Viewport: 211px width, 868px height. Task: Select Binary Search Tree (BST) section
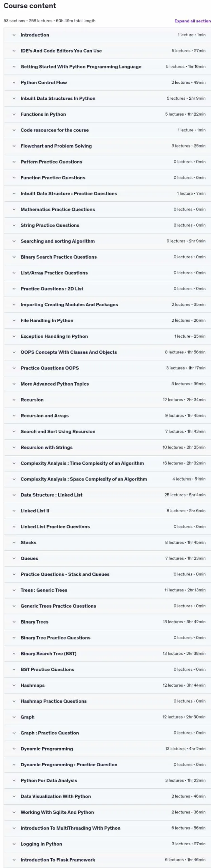[x=107, y=653]
